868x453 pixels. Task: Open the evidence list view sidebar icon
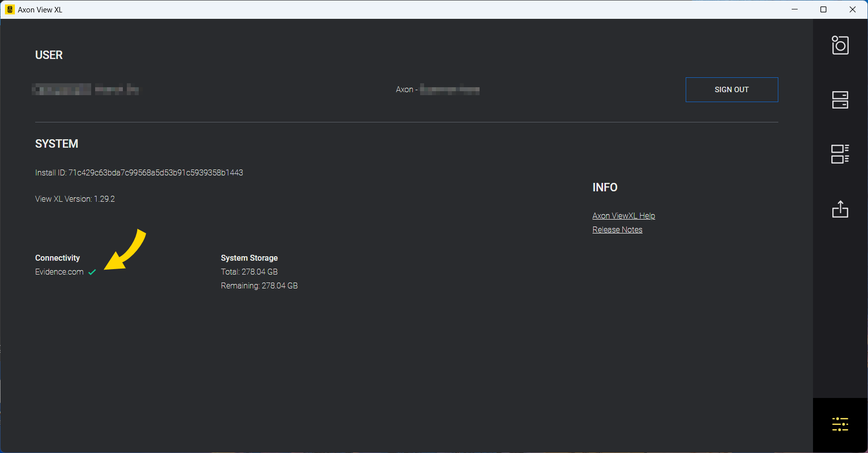(840, 154)
